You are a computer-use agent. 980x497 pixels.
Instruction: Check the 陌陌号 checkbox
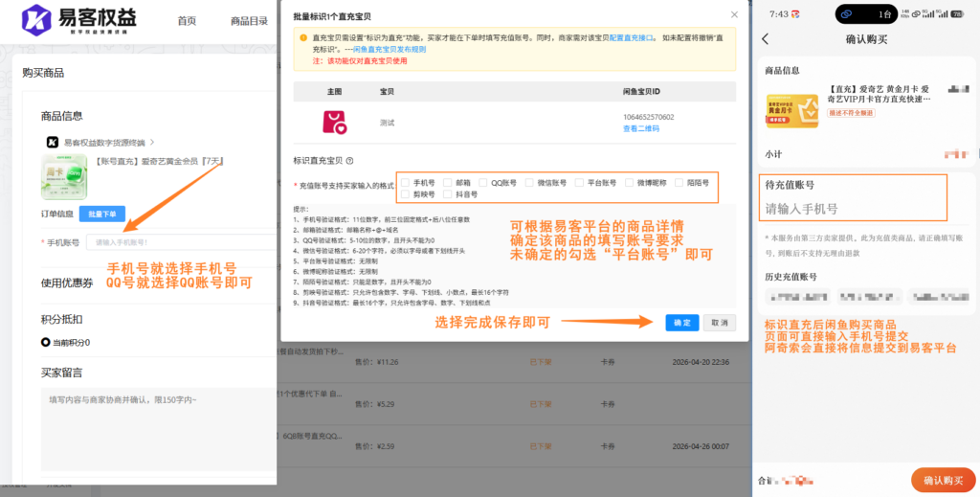[679, 183]
